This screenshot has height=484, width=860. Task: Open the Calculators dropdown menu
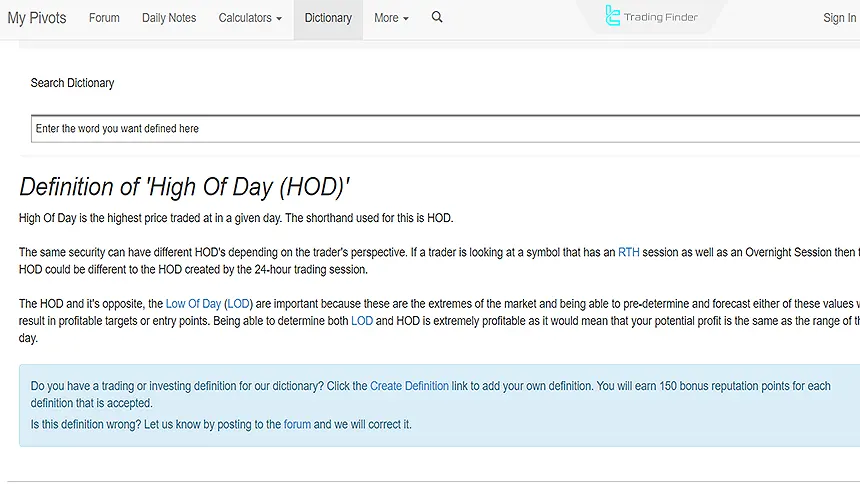(250, 18)
